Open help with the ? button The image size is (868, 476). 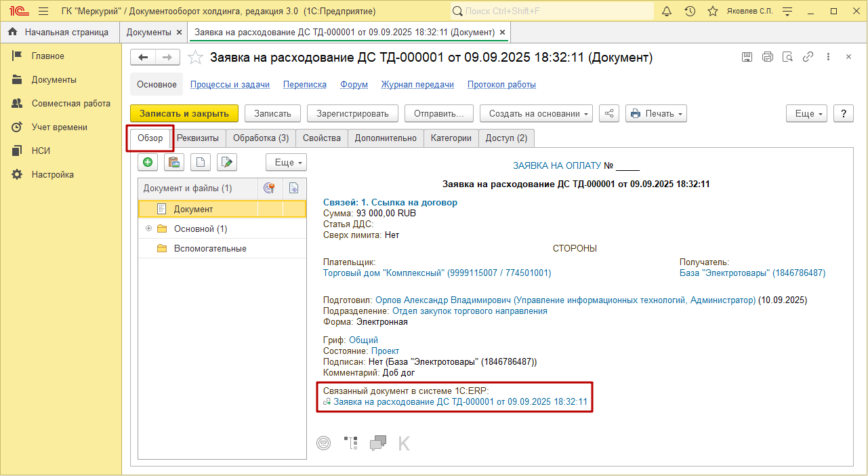pyautogui.click(x=844, y=113)
